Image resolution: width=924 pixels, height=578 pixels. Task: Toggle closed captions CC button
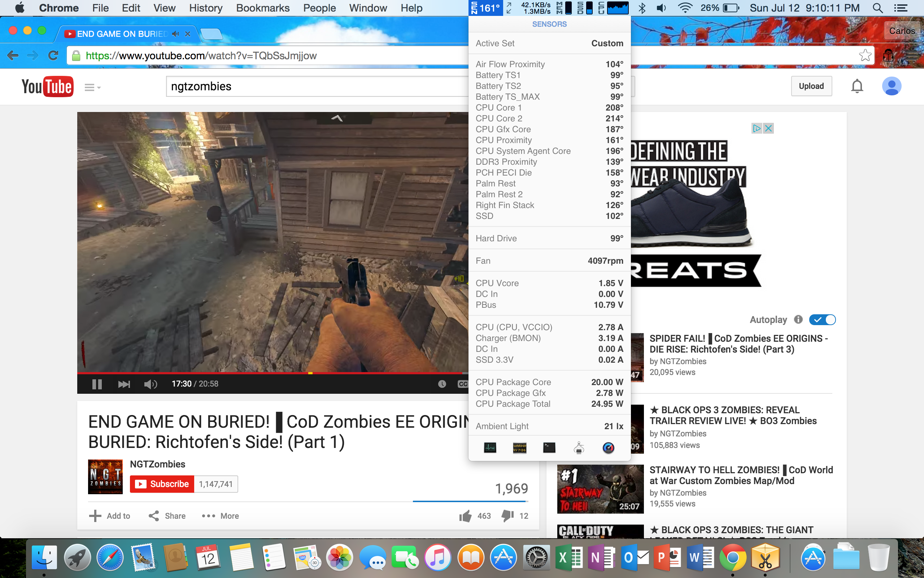coord(463,384)
